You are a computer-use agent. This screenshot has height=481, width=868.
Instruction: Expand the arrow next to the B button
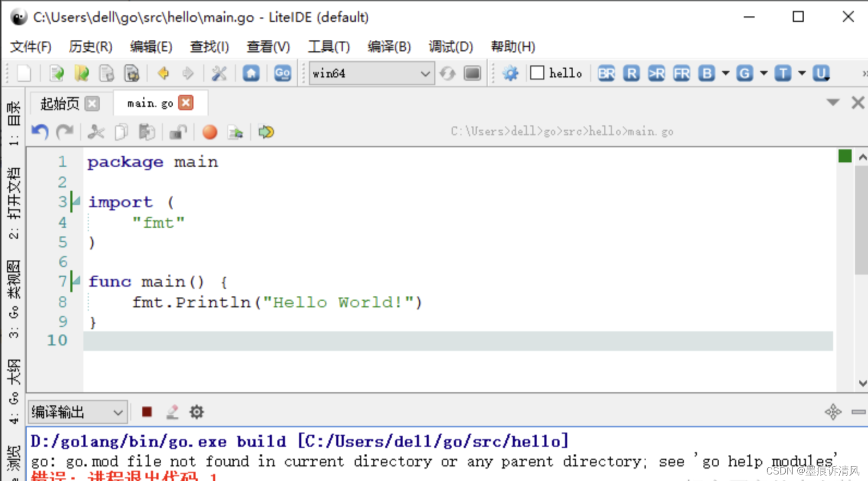(x=725, y=73)
